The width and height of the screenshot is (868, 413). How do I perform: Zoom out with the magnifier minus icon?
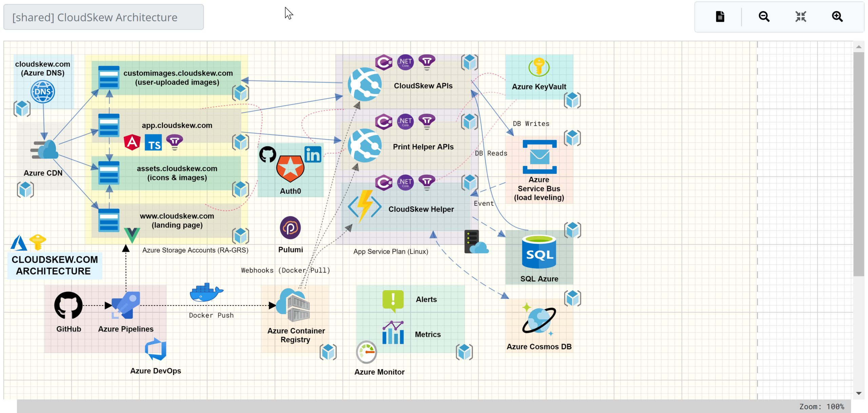(764, 16)
